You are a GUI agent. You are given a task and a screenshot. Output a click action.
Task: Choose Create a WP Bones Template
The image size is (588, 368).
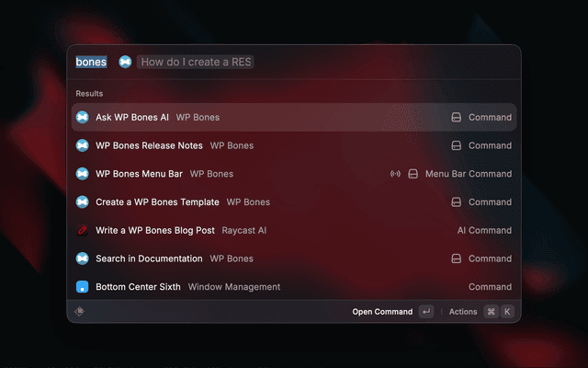click(x=157, y=202)
